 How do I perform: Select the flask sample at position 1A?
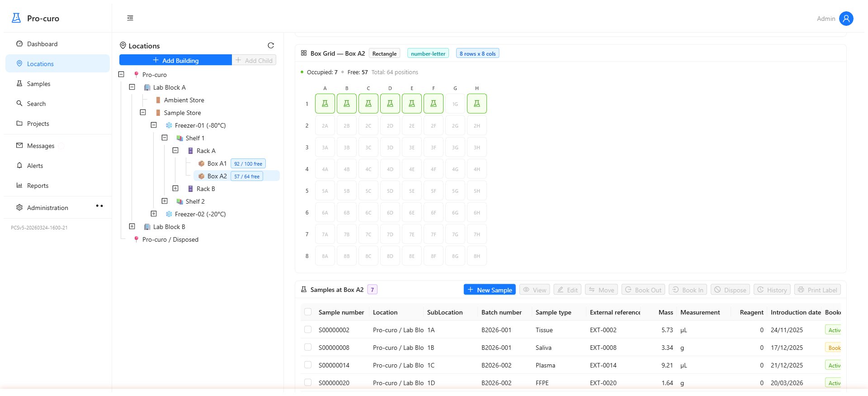point(325,104)
